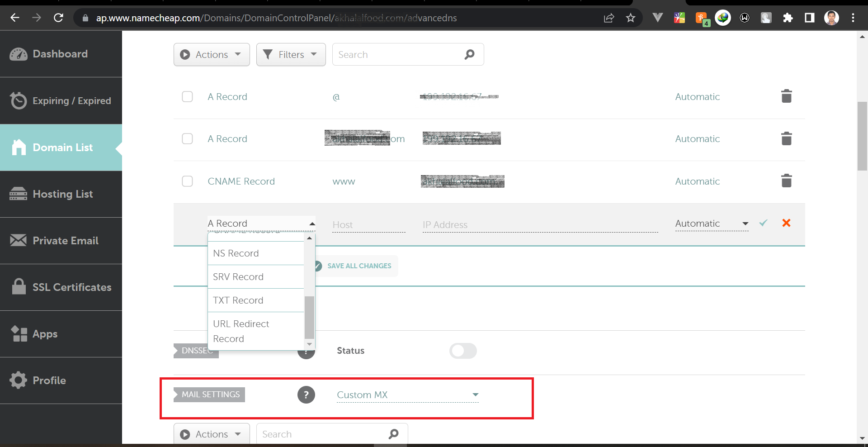Click the record type list scroll-up arrow
868x447 pixels.
coord(309,238)
